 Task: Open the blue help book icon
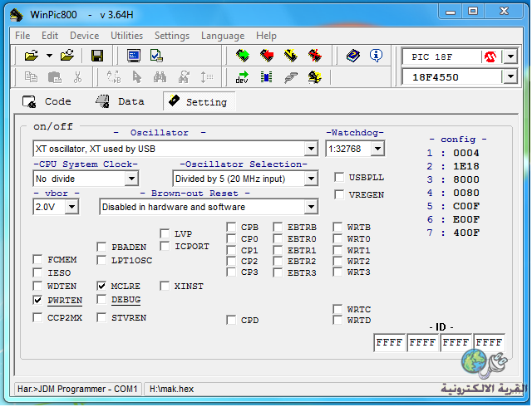click(x=352, y=56)
